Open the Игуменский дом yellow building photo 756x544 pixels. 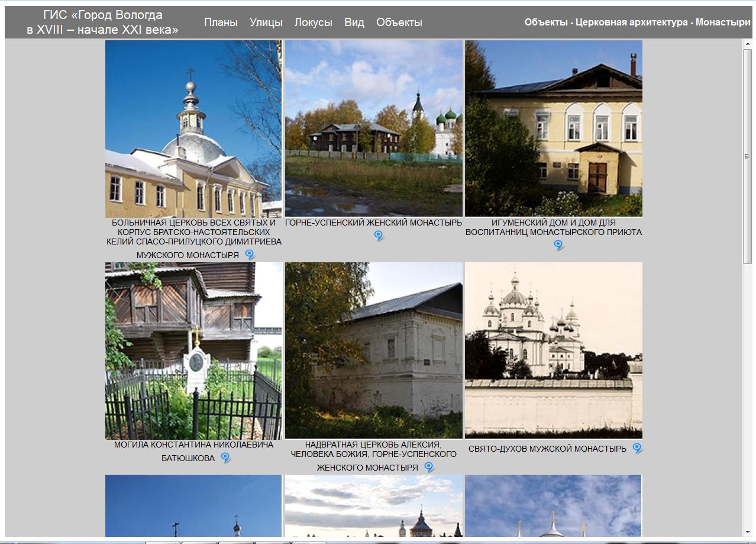553,128
